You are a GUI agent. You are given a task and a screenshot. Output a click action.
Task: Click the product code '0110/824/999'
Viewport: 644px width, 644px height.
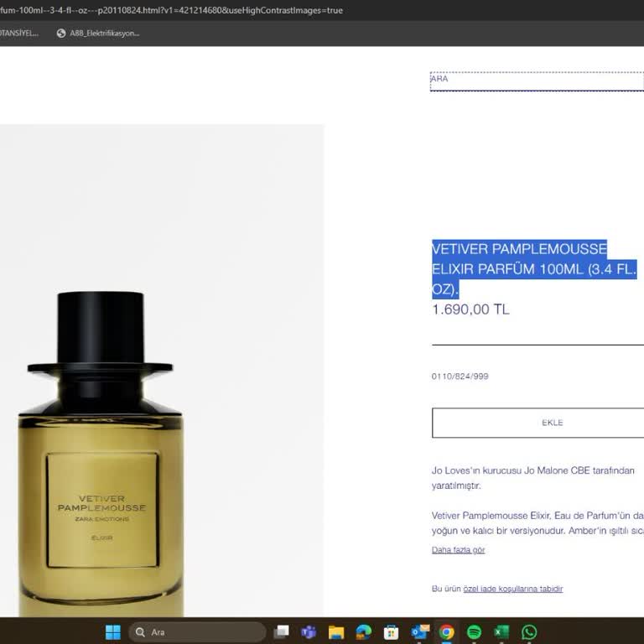point(460,377)
